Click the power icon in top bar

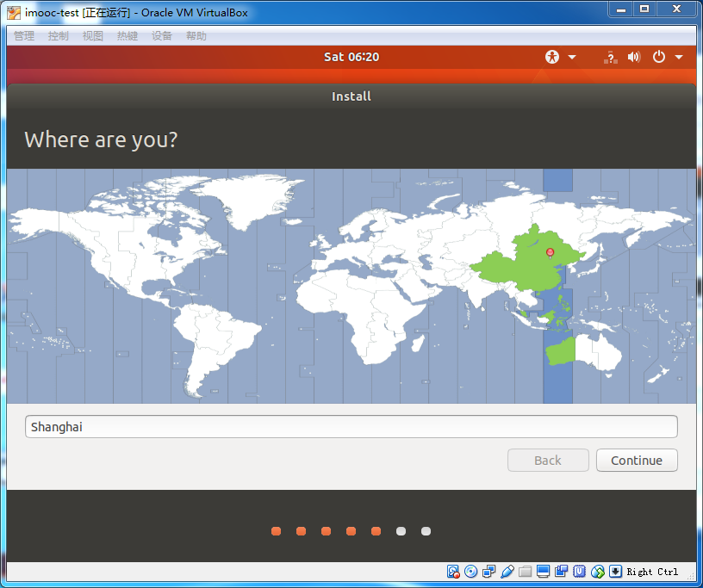coord(658,57)
